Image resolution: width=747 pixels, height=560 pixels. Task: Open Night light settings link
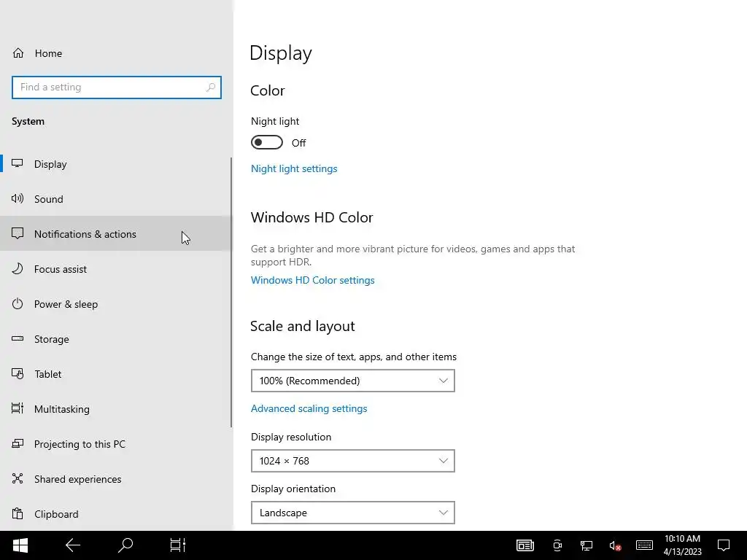click(x=294, y=168)
